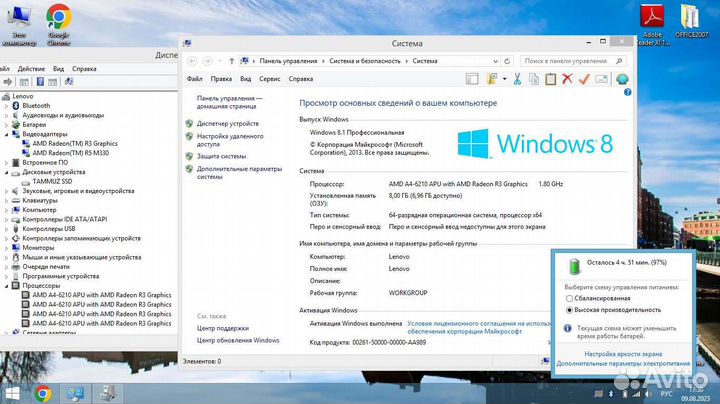The image size is (720, 404).
Task: Expand the Компьютер node in Device Manager
Action: (x=6, y=210)
